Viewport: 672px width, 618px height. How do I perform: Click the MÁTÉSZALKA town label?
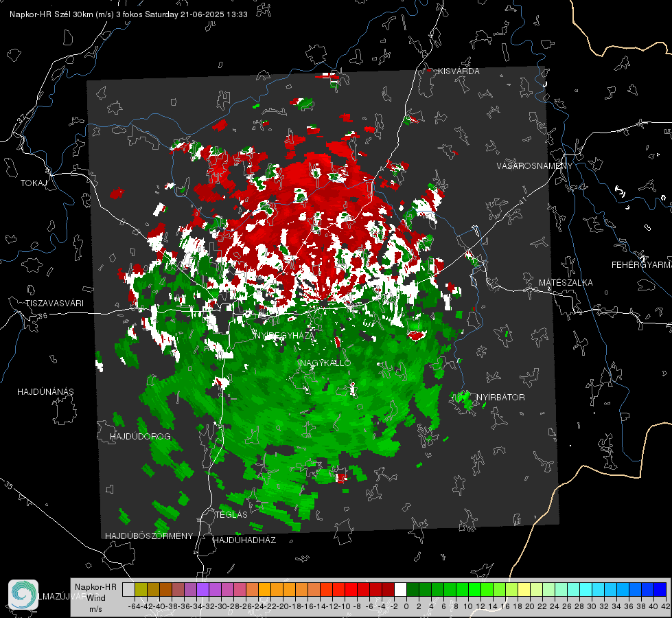[x=566, y=283]
